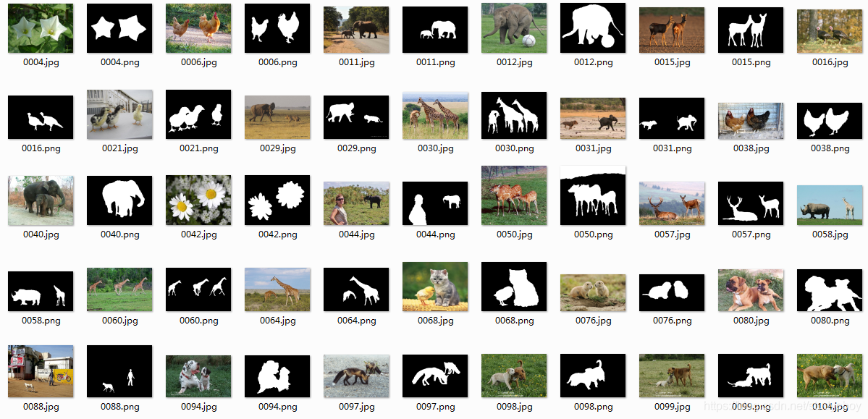The height and width of the screenshot is (419, 868).
Task: Open the 0030.jpg giraffes image
Action: pos(435,116)
